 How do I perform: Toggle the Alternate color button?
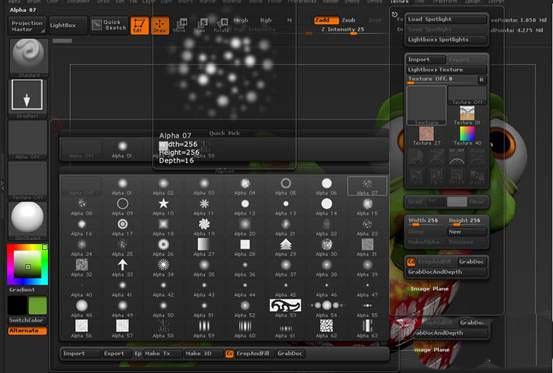(27, 331)
